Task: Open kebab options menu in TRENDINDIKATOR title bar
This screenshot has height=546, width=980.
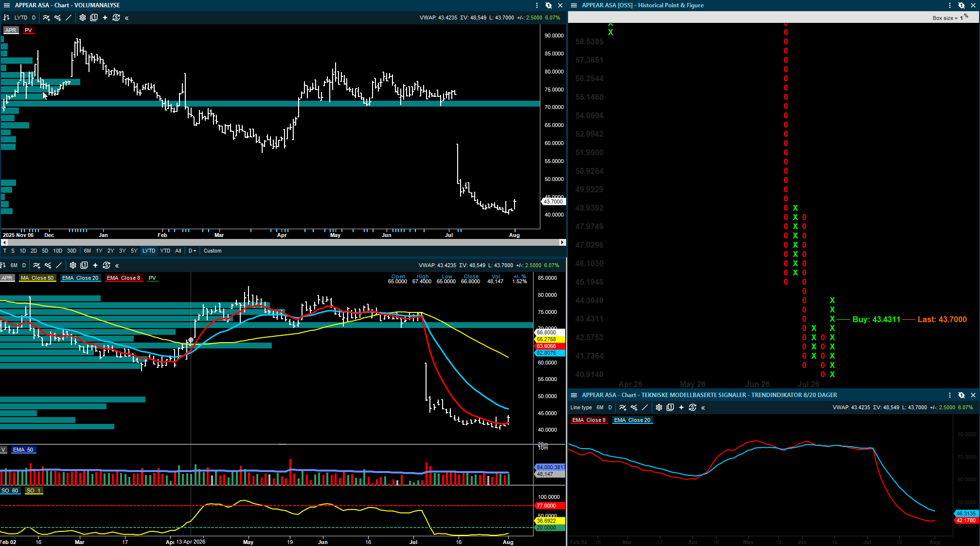Action: (x=950, y=395)
